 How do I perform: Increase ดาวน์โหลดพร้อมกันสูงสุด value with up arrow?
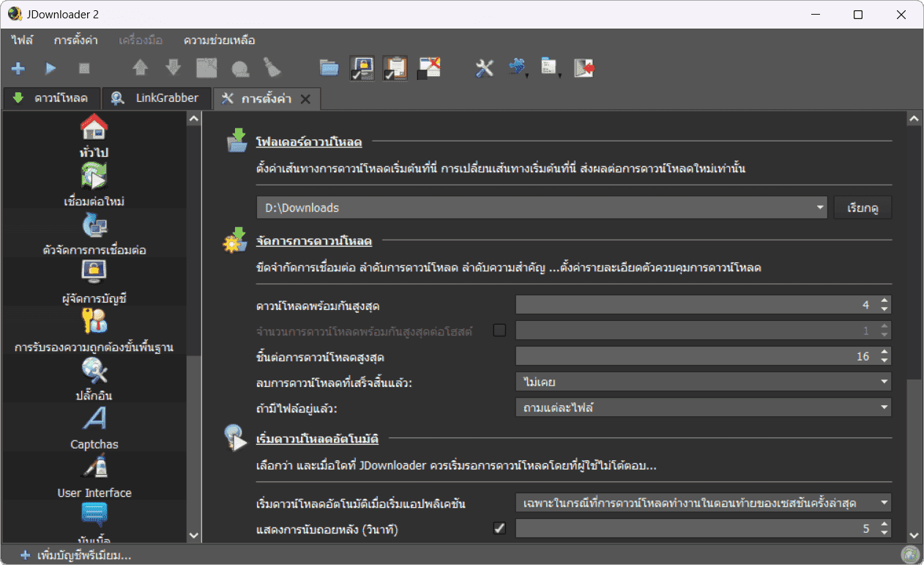pyautogui.click(x=884, y=300)
